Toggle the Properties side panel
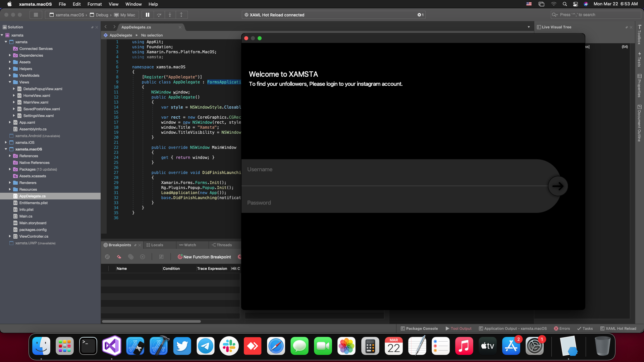The height and width of the screenshot is (362, 644). (639, 86)
